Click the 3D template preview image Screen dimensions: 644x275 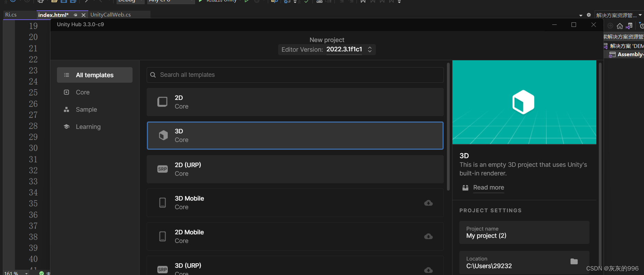[524, 102]
